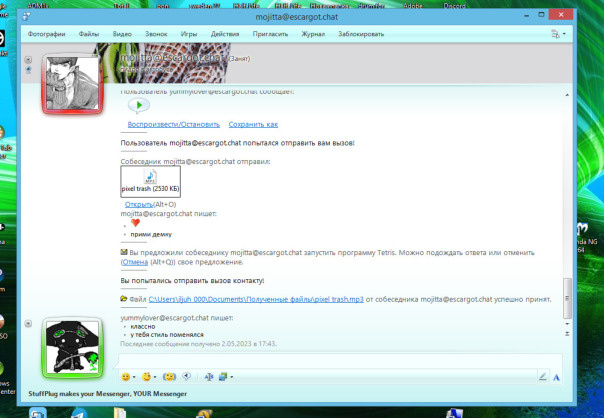604x418 pixels.
Task: Click the envelope icon beside the Tetris invitation
Action: pyautogui.click(x=124, y=252)
